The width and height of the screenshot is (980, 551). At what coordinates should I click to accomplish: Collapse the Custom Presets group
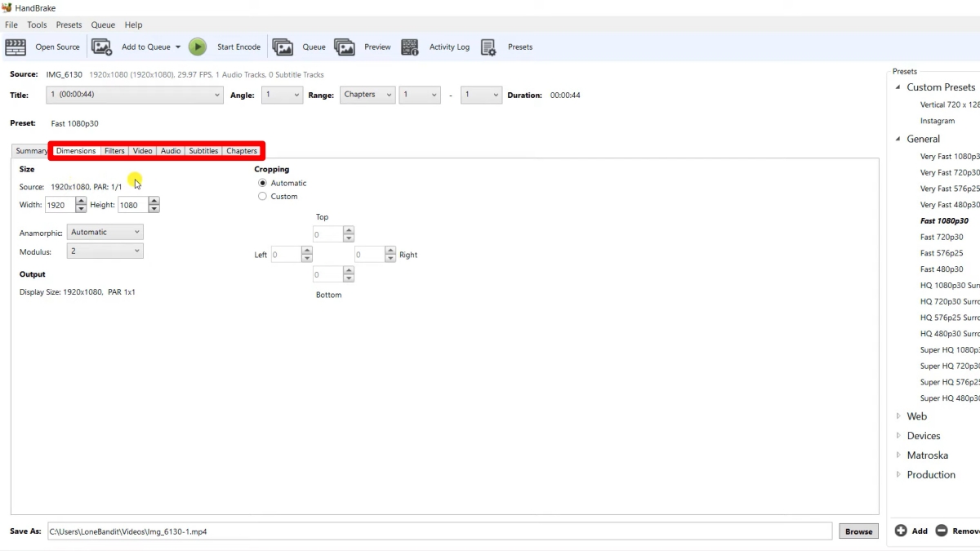tap(898, 87)
